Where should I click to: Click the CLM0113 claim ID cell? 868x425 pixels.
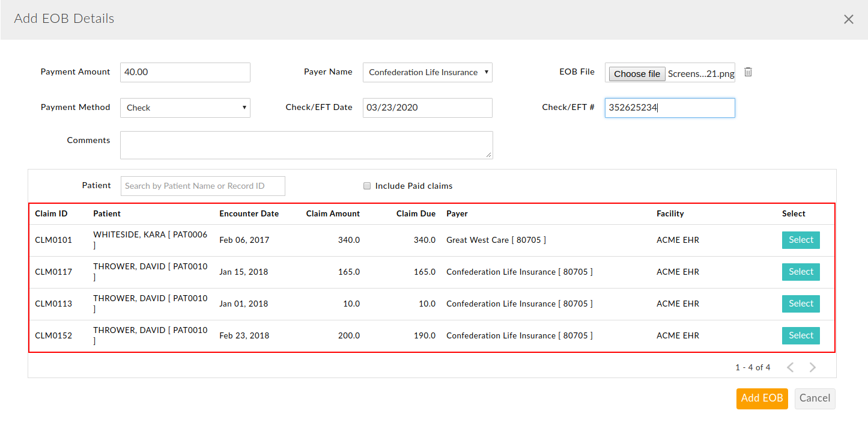pyautogui.click(x=53, y=304)
